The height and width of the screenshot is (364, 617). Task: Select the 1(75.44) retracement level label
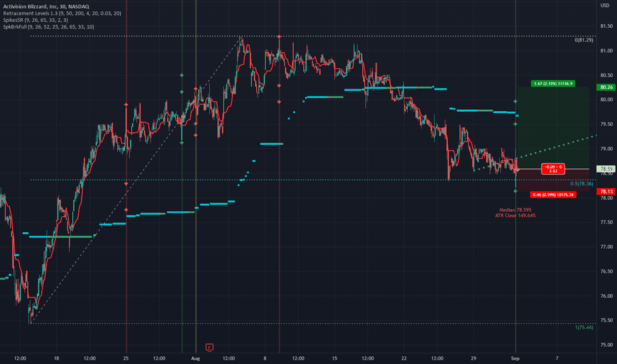click(584, 328)
